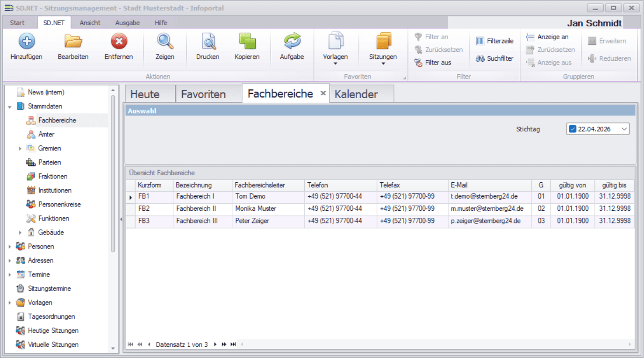Collapse the Stammdaten tree node
This screenshot has height=358, width=644.
[x=10, y=107]
